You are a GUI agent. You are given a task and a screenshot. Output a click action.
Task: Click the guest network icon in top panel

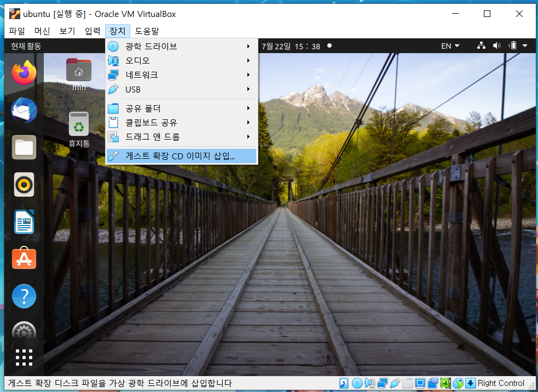482,45
